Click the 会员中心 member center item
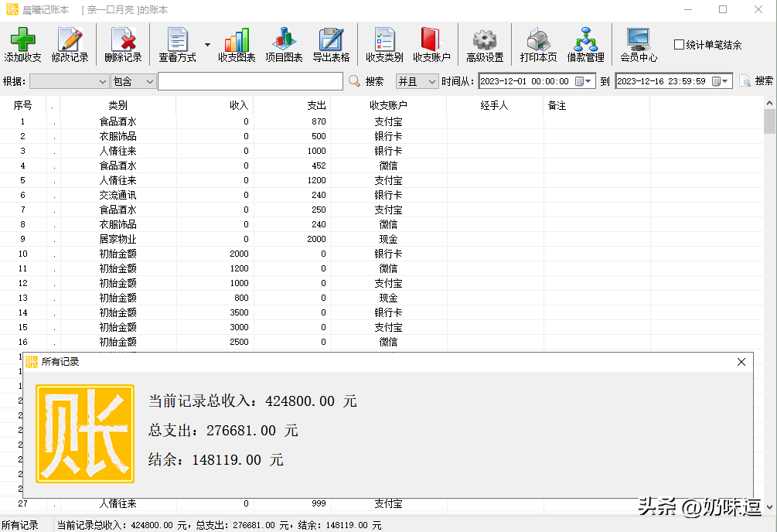Screen dimensions: 777x532 (x=637, y=44)
